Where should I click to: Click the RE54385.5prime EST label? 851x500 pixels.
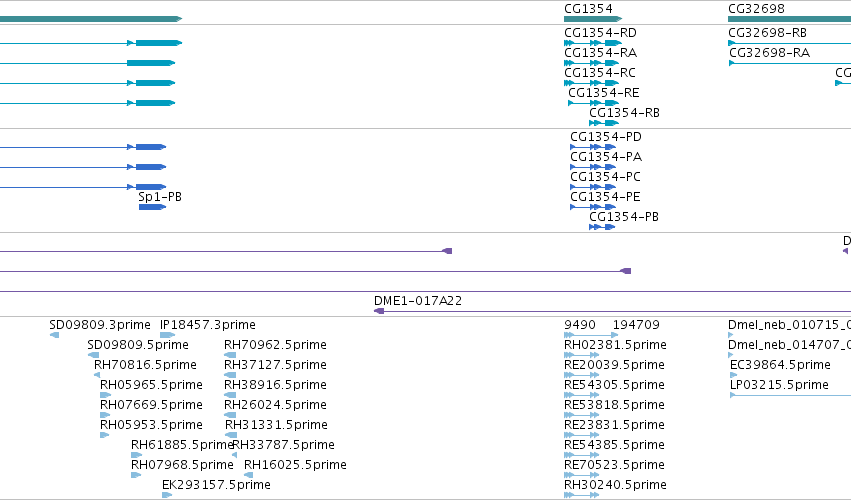(x=614, y=445)
